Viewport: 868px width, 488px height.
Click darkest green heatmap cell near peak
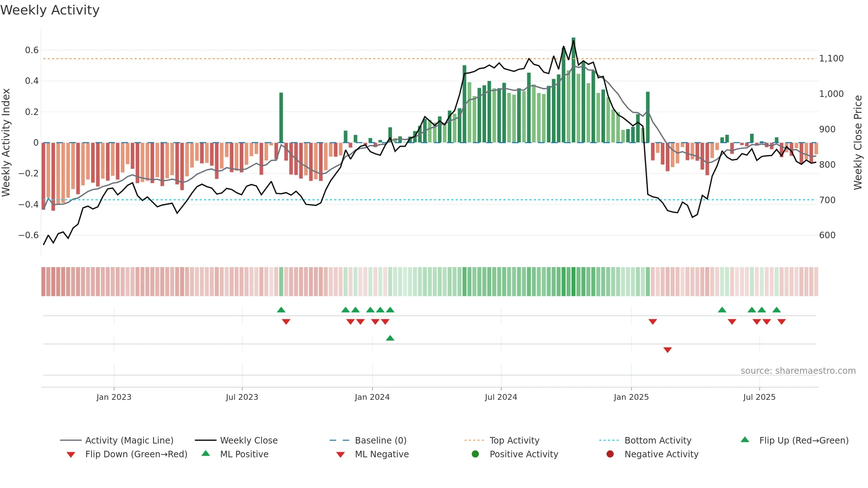[x=573, y=282]
